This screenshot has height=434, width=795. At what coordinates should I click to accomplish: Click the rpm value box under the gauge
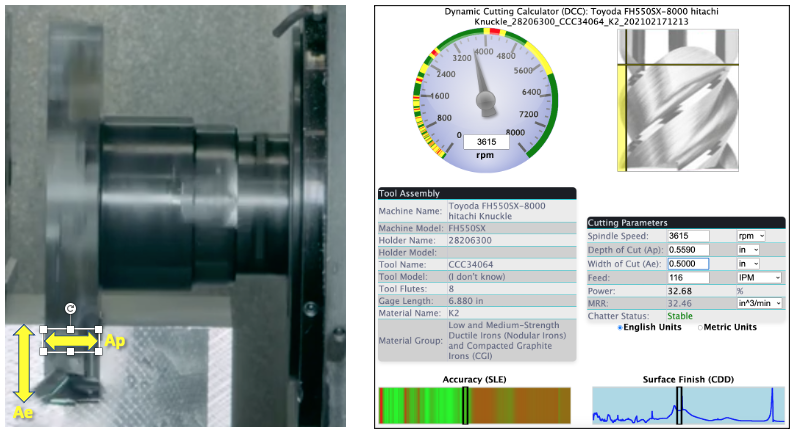486,142
